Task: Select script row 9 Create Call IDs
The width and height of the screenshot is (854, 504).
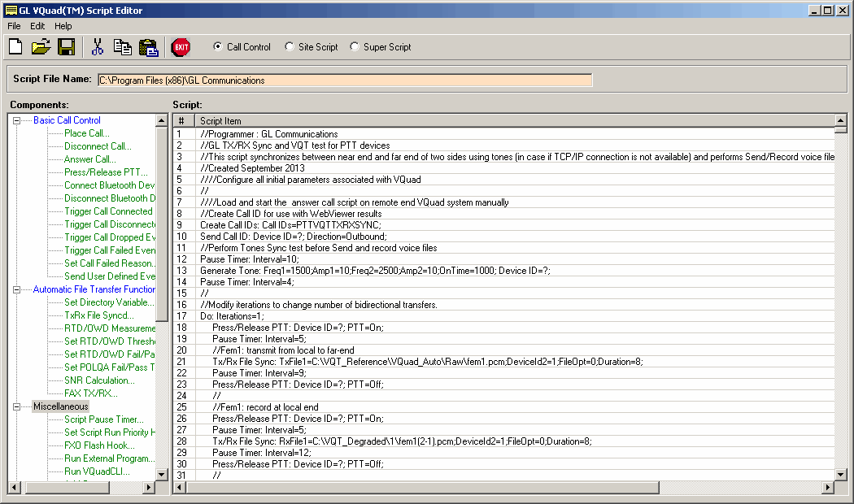Action: click(x=503, y=225)
